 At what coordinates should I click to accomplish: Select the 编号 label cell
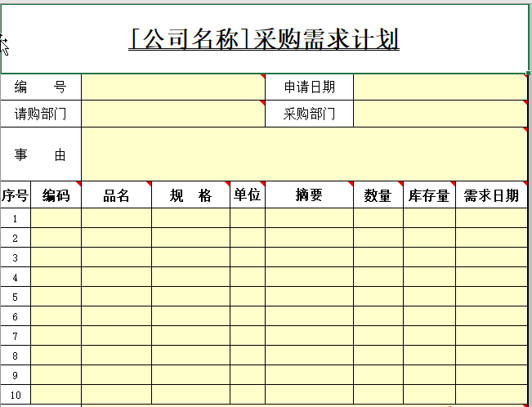click(x=41, y=87)
